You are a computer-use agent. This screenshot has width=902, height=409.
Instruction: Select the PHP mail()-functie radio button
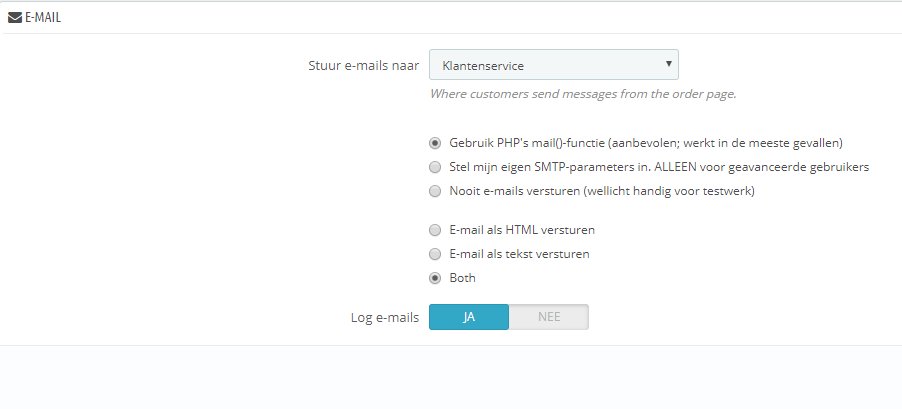click(x=435, y=143)
